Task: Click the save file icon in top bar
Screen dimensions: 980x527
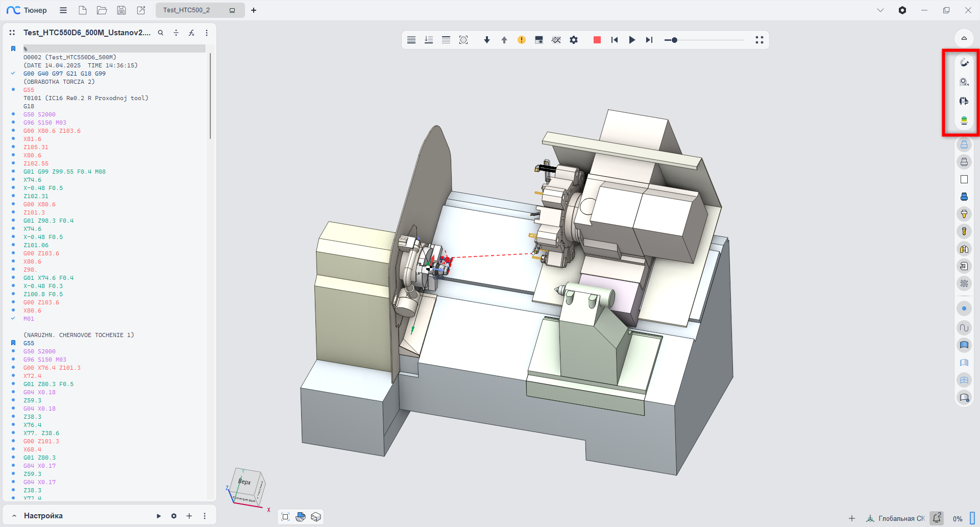Action: click(x=121, y=10)
